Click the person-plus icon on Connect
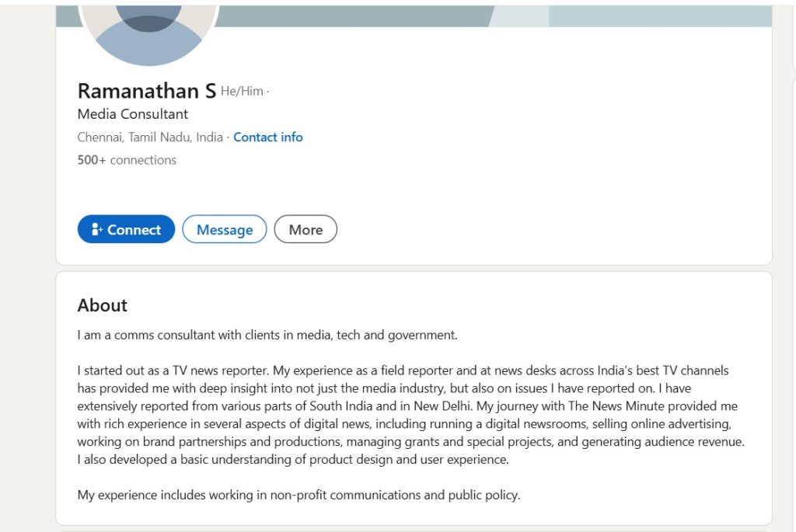796x532 pixels. coord(97,230)
